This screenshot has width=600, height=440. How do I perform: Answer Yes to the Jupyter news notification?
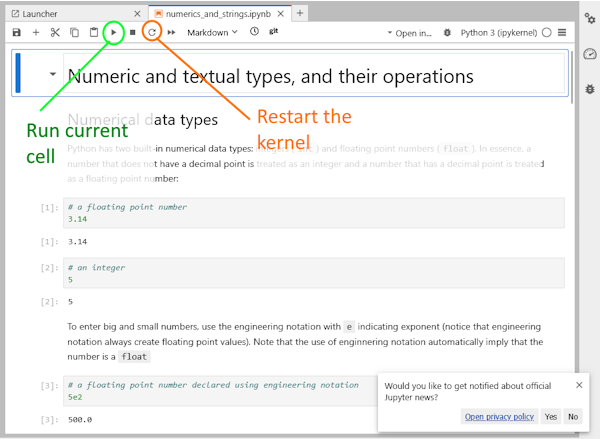pyautogui.click(x=551, y=417)
